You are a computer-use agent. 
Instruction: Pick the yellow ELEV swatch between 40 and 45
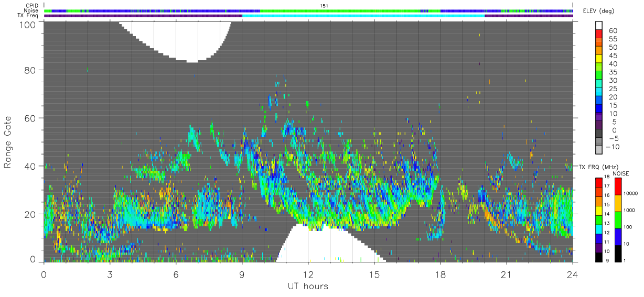[599, 60]
